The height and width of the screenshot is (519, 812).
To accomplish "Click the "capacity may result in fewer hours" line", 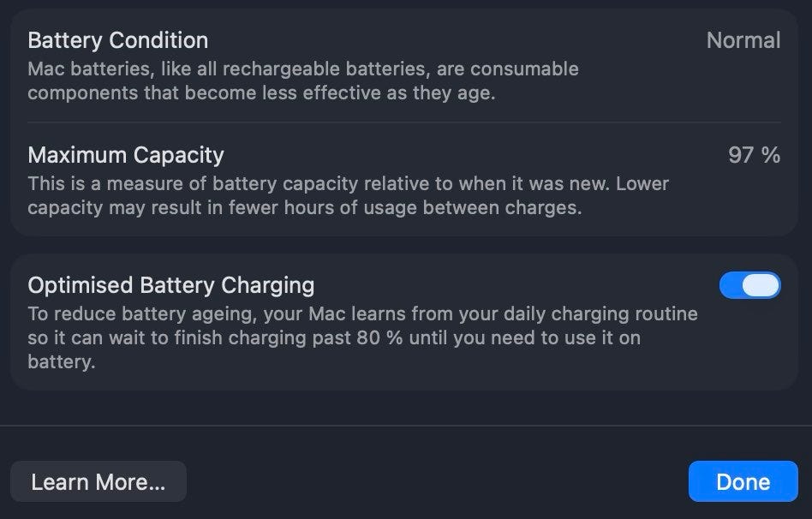I will (x=304, y=207).
